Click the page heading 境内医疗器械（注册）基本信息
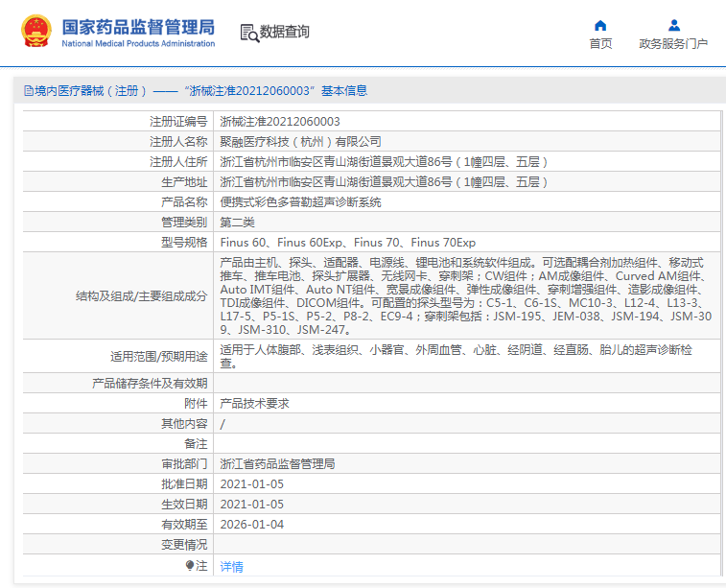This screenshot has height=588, width=726. pos(196,91)
